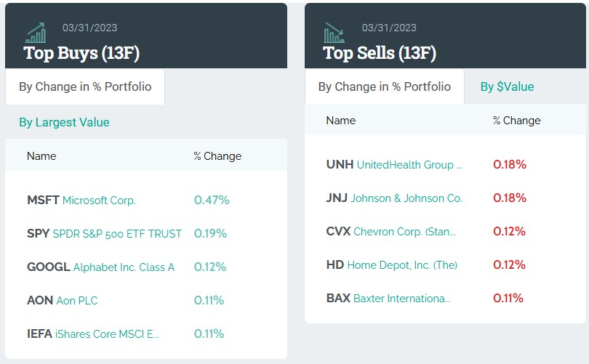Click the Name column header in Top Buys
The height and width of the screenshot is (364, 589).
(41, 156)
